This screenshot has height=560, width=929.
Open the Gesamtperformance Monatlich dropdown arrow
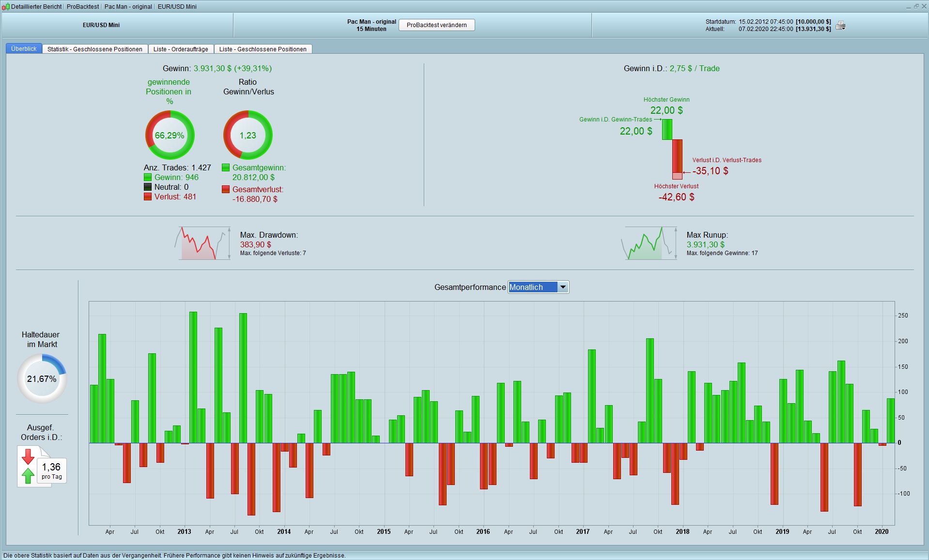tap(563, 287)
